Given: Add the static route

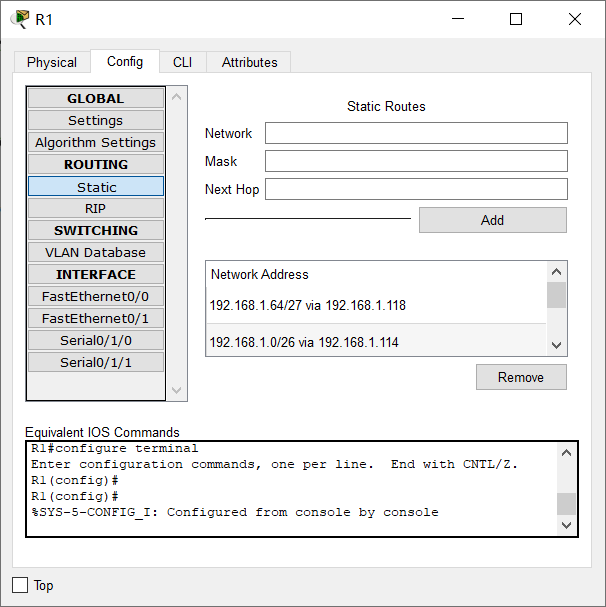Looking at the screenshot, I should pyautogui.click(x=493, y=220).
